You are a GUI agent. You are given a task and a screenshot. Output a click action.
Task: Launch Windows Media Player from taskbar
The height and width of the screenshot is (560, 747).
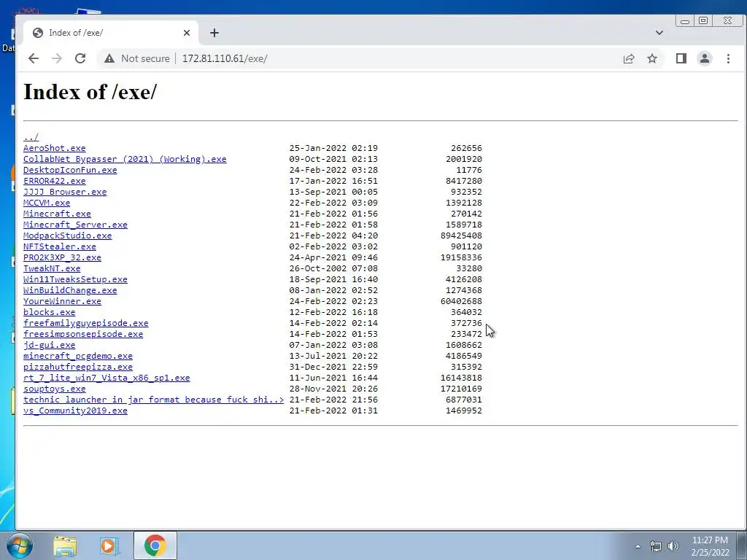[x=109, y=545]
